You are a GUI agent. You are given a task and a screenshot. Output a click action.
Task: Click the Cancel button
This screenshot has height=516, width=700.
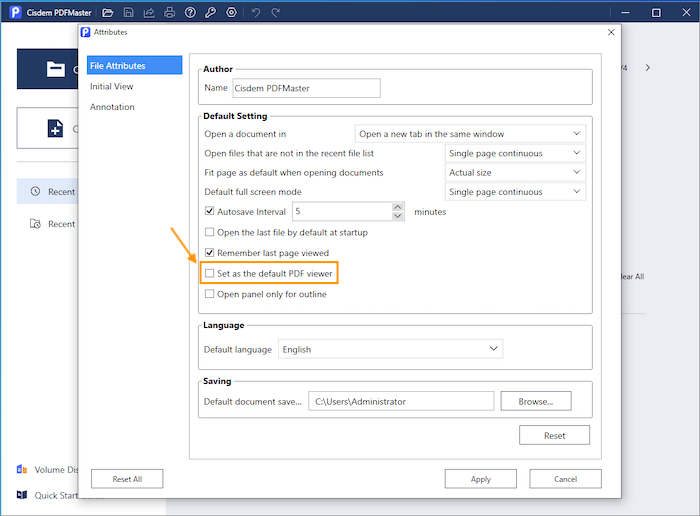click(566, 479)
